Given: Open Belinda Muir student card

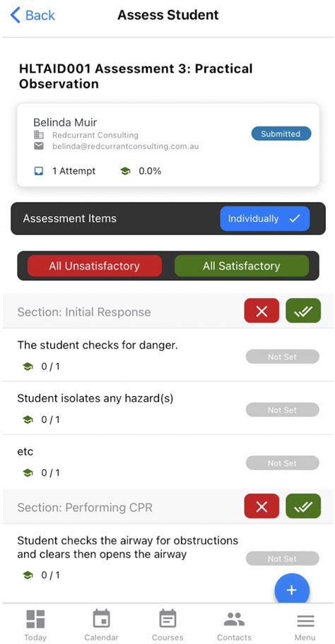Looking at the screenshot, I should tap(168, 145).
